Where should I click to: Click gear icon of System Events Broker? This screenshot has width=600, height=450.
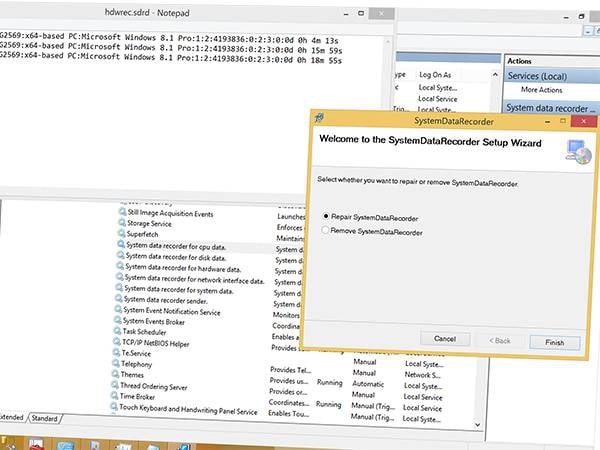(118, 320)
